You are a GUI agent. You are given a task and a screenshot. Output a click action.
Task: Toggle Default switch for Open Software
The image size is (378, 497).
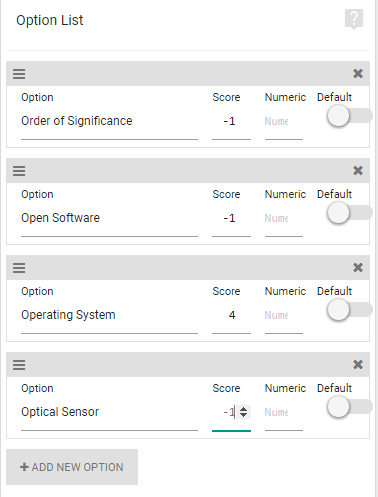coord(349,213)
